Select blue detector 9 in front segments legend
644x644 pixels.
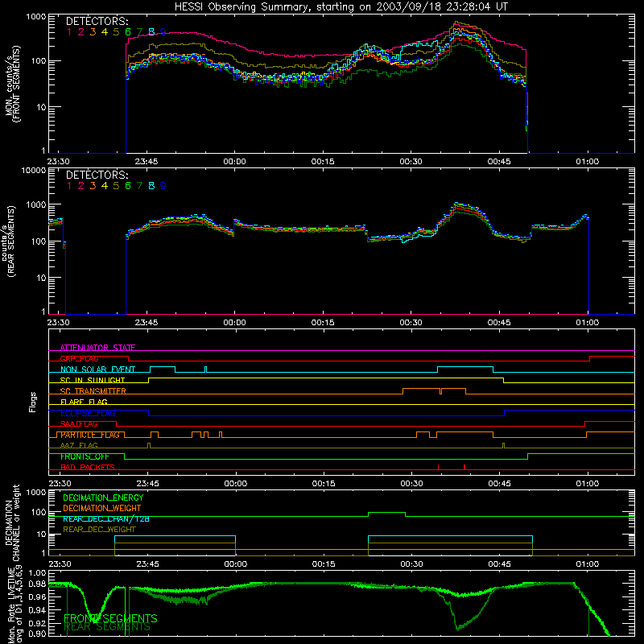163,31
